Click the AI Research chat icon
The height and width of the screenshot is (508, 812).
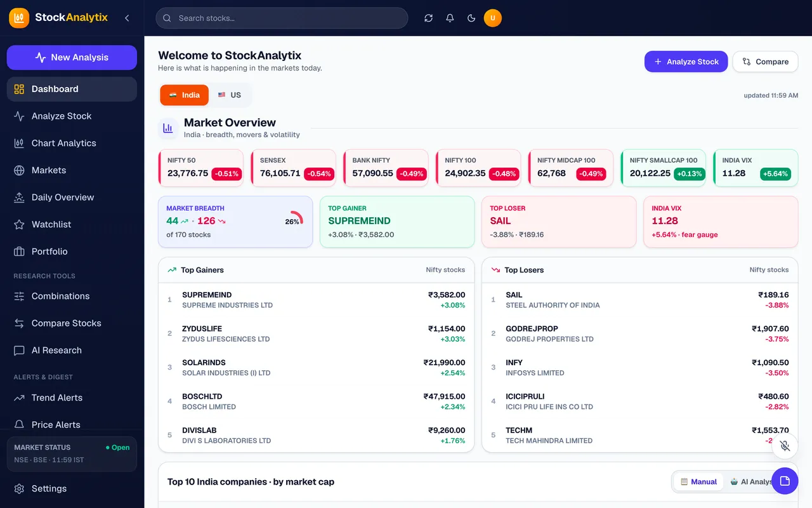click(19, 351)
